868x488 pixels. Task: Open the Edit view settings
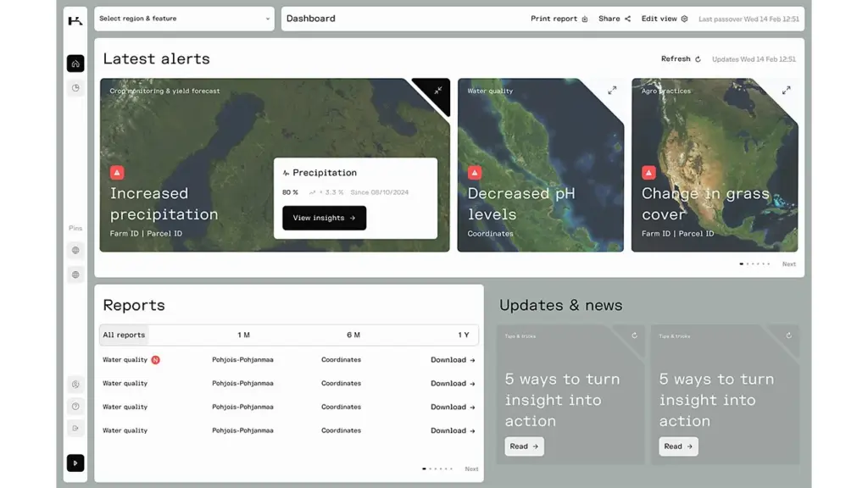click(664, 19)
